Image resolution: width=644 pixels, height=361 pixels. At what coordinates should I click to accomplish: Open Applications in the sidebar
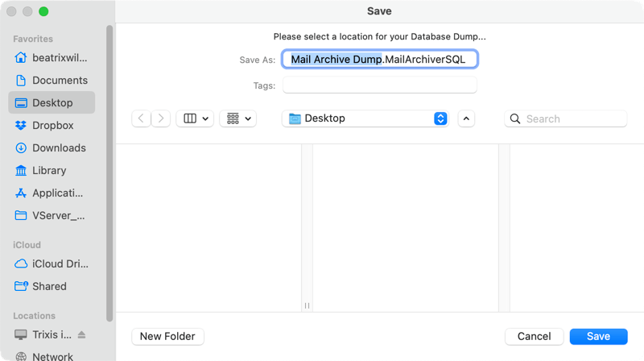(56, 193)
